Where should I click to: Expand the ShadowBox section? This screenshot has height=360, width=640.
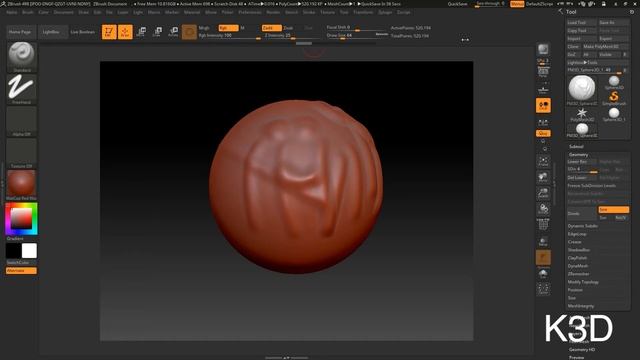579,250
